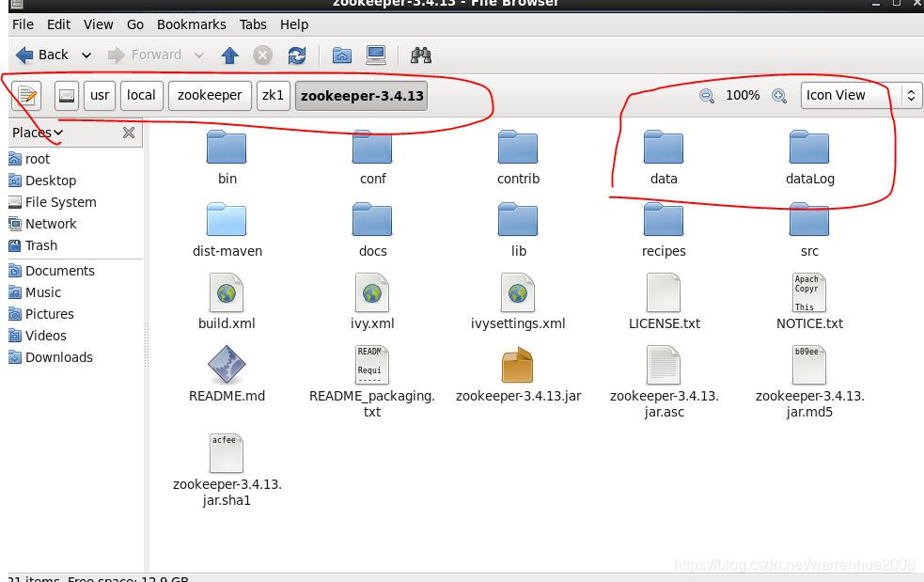
Task: Click the filesystem root drive path button
Action: click(x=67, y=95)
